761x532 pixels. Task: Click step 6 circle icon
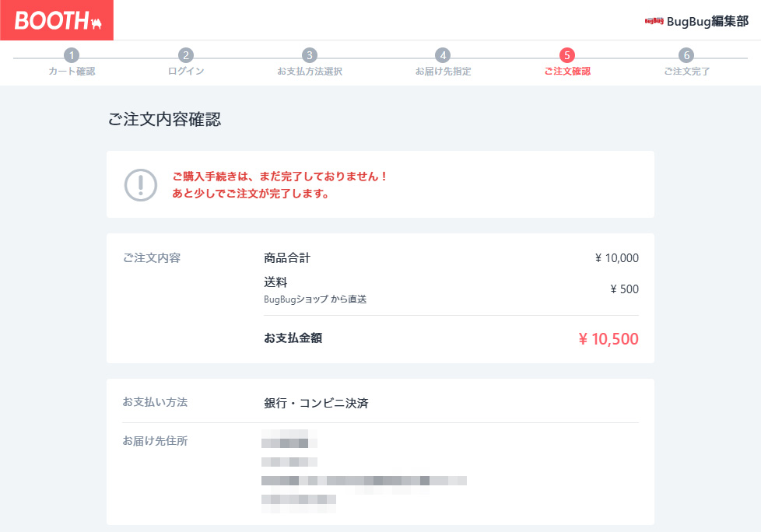[686, 55]
